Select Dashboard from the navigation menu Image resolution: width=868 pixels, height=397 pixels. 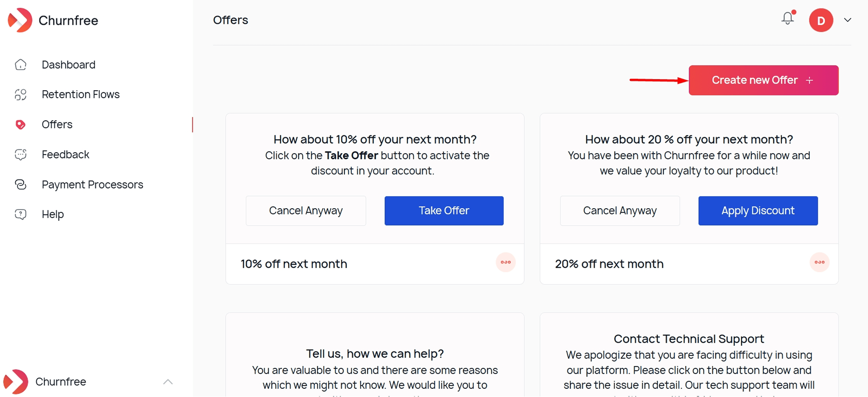tap(68, 64)
